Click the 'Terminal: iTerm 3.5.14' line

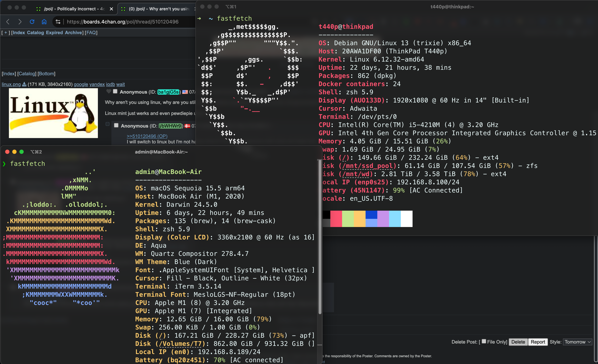[178, 286]
